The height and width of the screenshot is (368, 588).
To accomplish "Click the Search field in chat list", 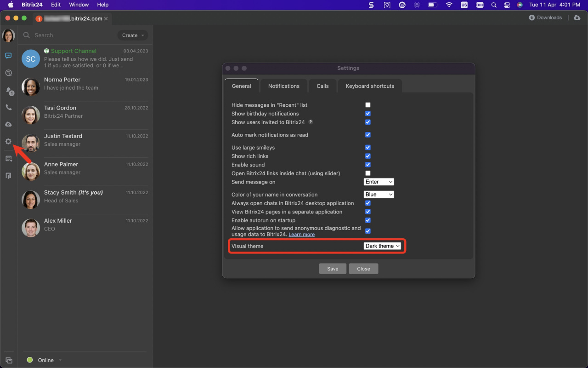I will click(69, 35).
